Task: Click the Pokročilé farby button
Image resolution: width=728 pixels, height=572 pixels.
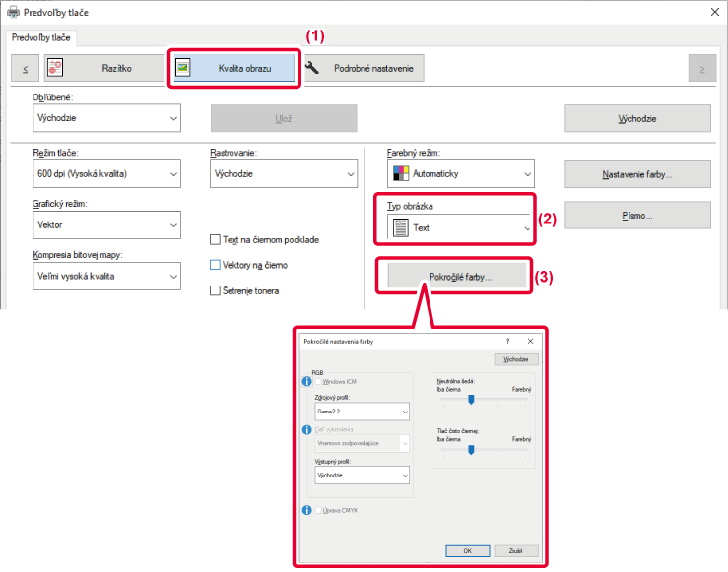Action: 460,277
